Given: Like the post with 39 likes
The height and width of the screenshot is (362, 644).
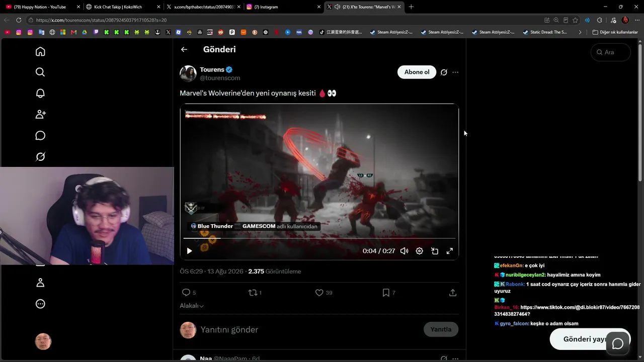Looking at the screenshot, I should 324,293.
